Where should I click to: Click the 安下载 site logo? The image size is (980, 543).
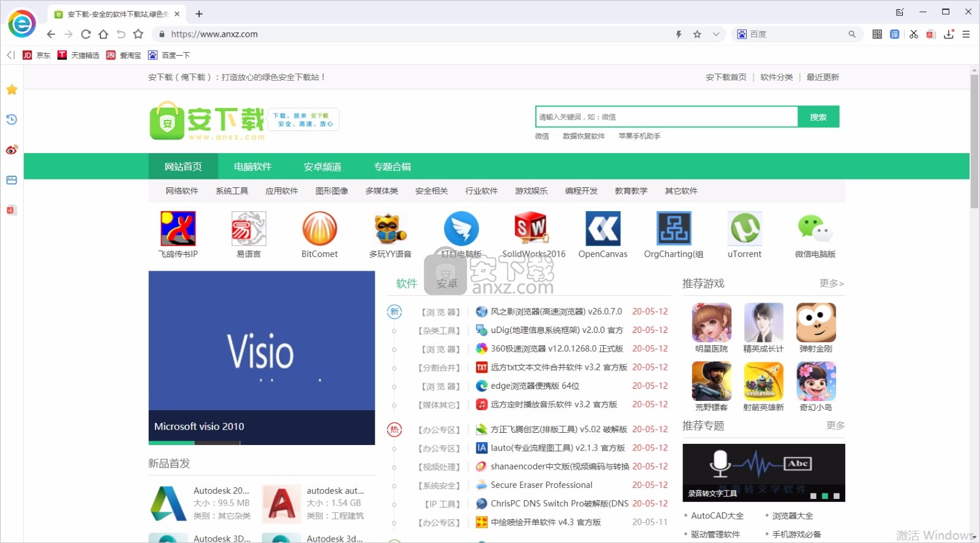point(207,121)
